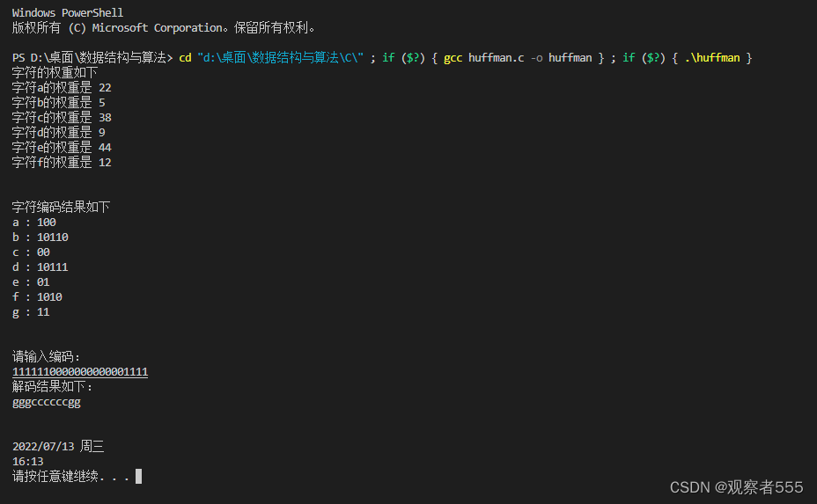Click the gcc command word

point(453,58)
